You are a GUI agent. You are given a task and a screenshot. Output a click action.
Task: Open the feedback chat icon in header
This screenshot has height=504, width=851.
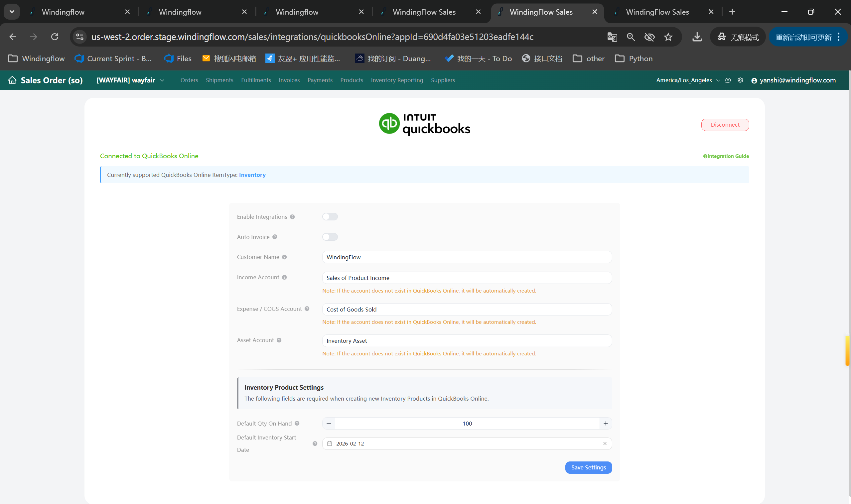(x=728, y=80)
